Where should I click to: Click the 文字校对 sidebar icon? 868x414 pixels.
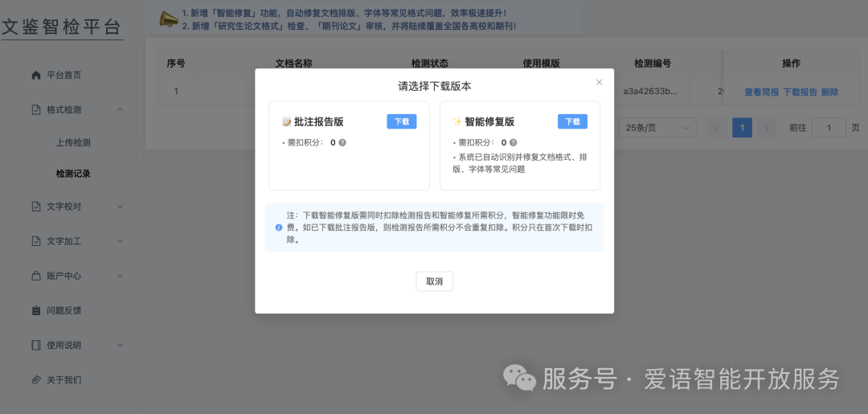(x=35, y=207)
